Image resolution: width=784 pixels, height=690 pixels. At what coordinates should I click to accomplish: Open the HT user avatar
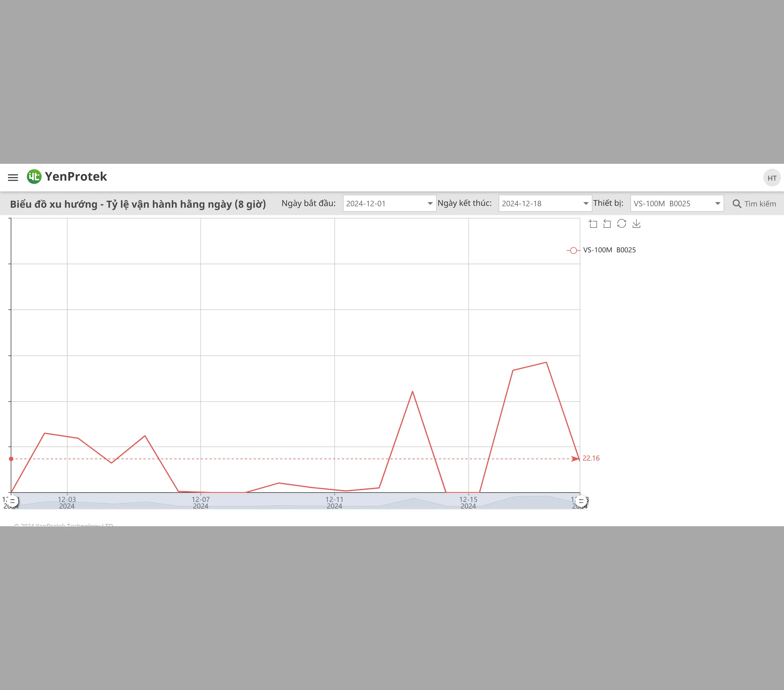click(x=772, y=178)
